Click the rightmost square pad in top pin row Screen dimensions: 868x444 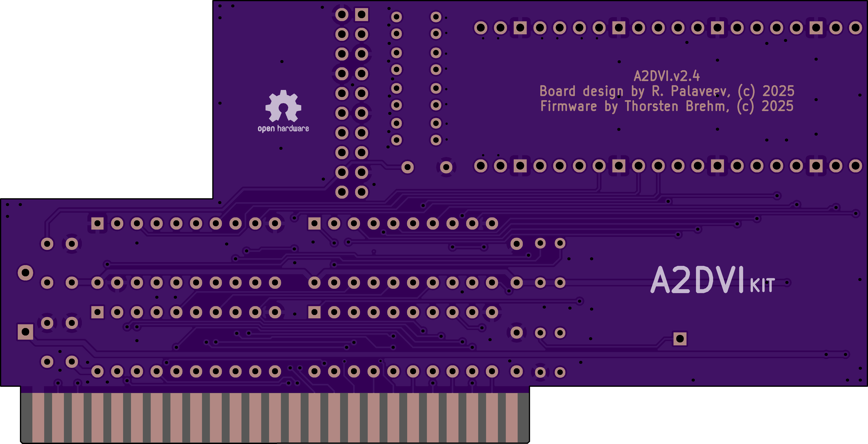[816, 28]
